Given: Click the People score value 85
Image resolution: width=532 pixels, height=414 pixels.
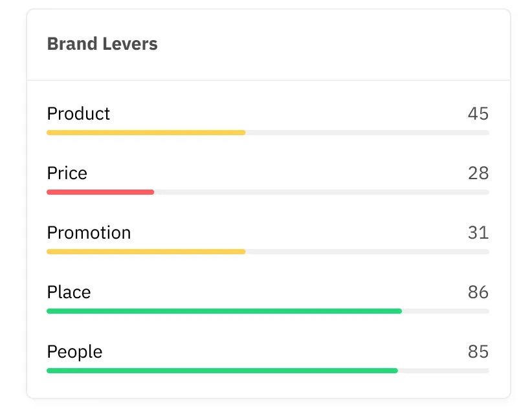Looking at the screenshot, I should click(x=478, y=352).
